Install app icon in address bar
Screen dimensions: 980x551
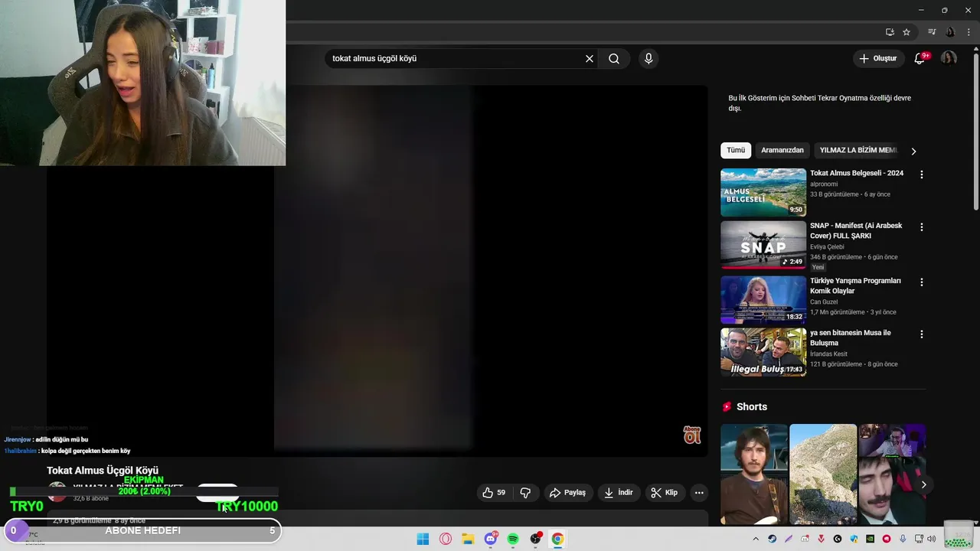[x=890, y=32]
